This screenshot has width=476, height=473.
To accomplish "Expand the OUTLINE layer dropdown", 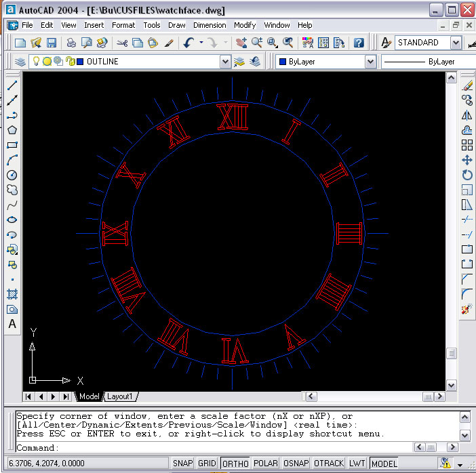I will click(x=225, y=62).
